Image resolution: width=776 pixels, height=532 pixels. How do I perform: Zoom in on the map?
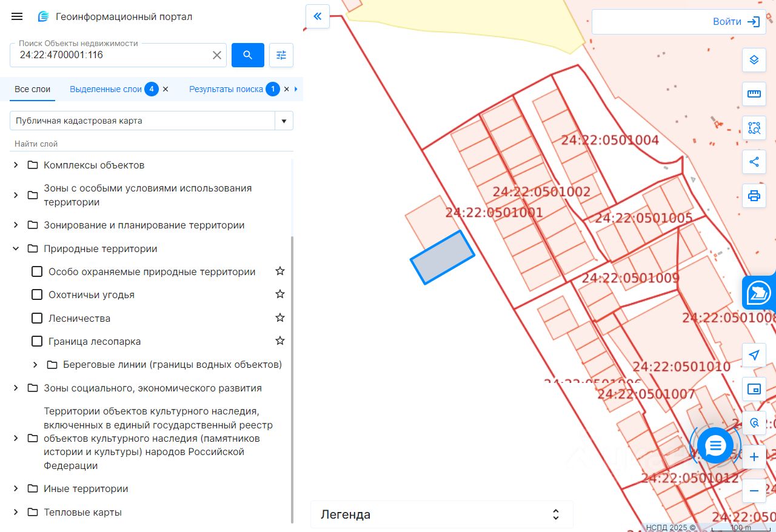click(x=754, y=457)
